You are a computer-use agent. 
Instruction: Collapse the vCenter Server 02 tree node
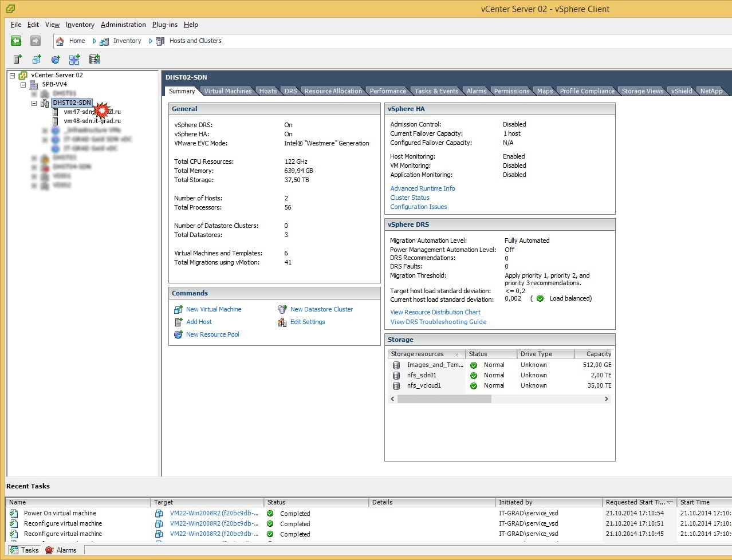pos(12,75)
